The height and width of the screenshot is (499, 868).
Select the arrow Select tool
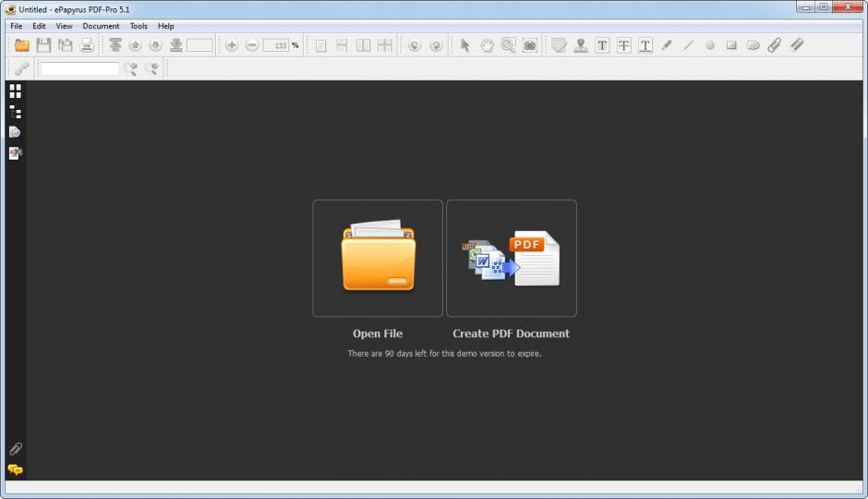pyautogui.click(x=465, y=45)
